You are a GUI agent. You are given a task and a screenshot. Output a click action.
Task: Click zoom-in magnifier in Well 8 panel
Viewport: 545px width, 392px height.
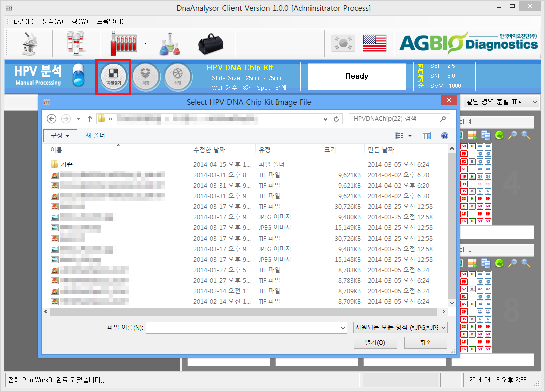pyautogui.click(x=512, y=263)
